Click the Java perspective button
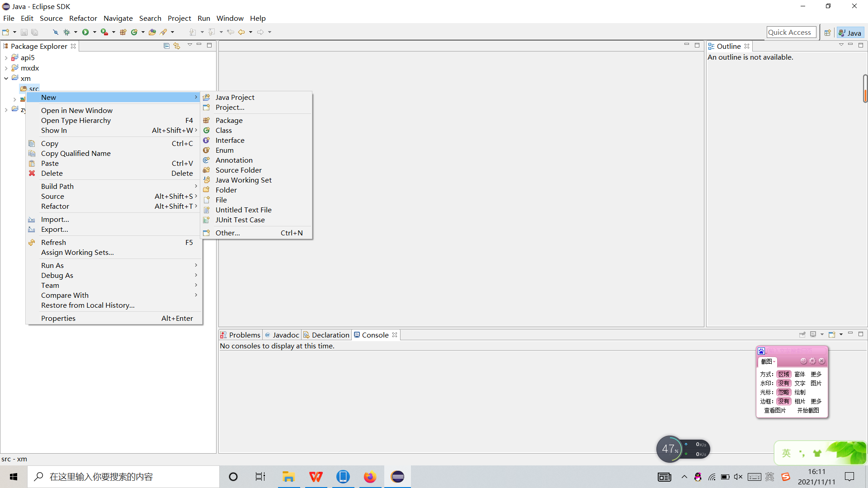Image resolution: width=868 pixels, height=488 pixels. 850,33
